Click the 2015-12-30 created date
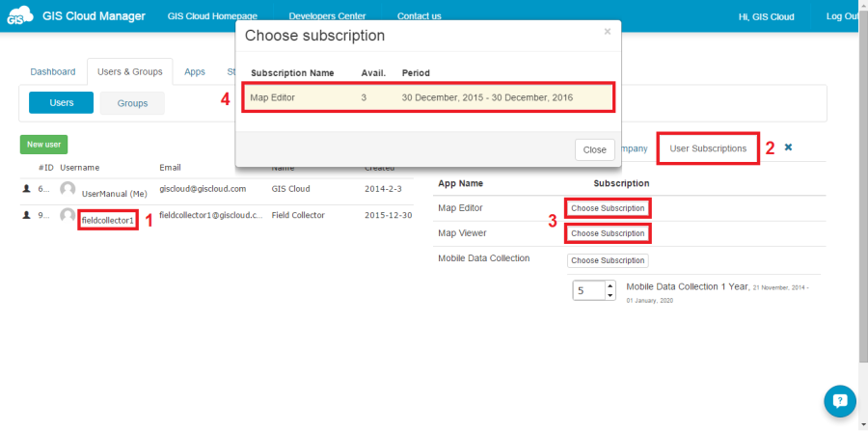Image resolution: width=868 pixels, height=431 pixels. [388, 215]
